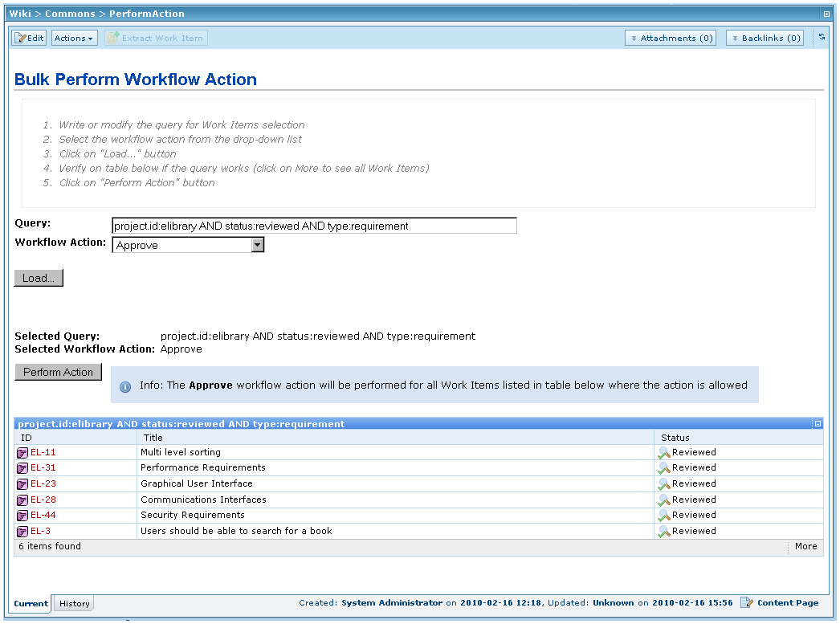Viewport: 840px width, 624px height.
Task: Open the Workflow Action combo box
Action: tap(257, 244)
